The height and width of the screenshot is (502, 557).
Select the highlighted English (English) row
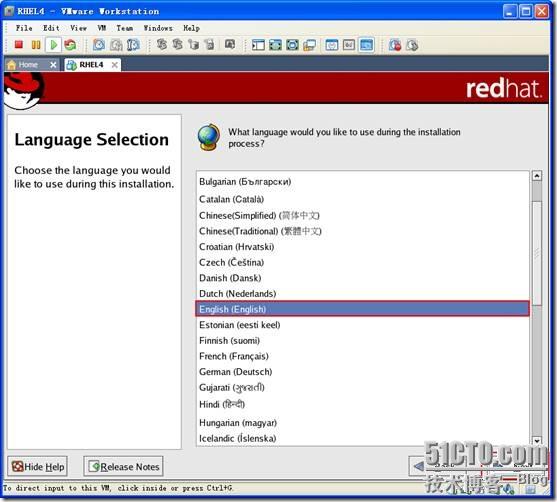pos(362,309)
